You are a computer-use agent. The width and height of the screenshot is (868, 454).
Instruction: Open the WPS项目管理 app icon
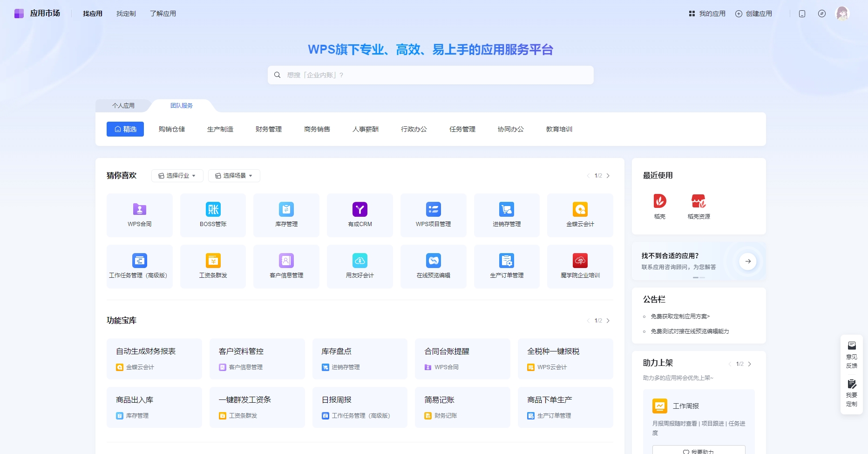click(434, 210)
